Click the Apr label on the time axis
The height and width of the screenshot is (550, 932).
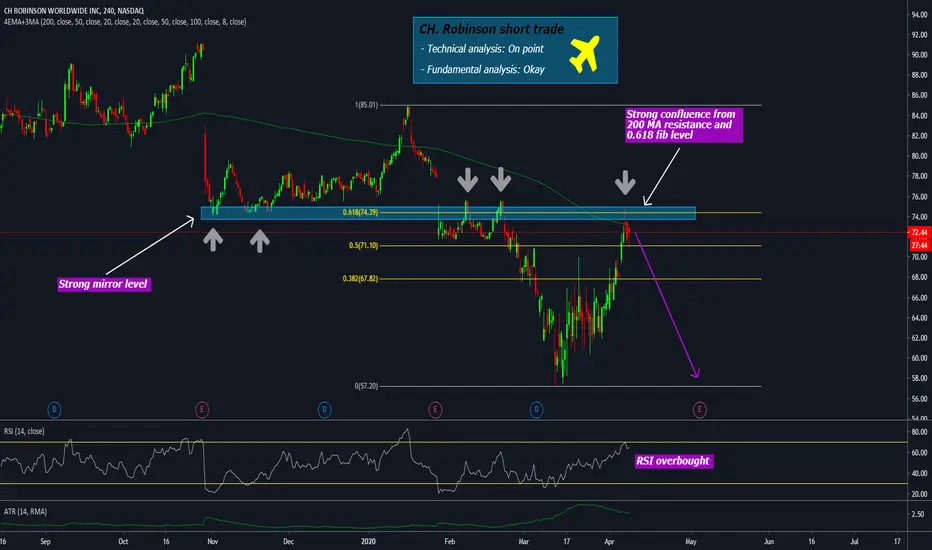point(609,542)
